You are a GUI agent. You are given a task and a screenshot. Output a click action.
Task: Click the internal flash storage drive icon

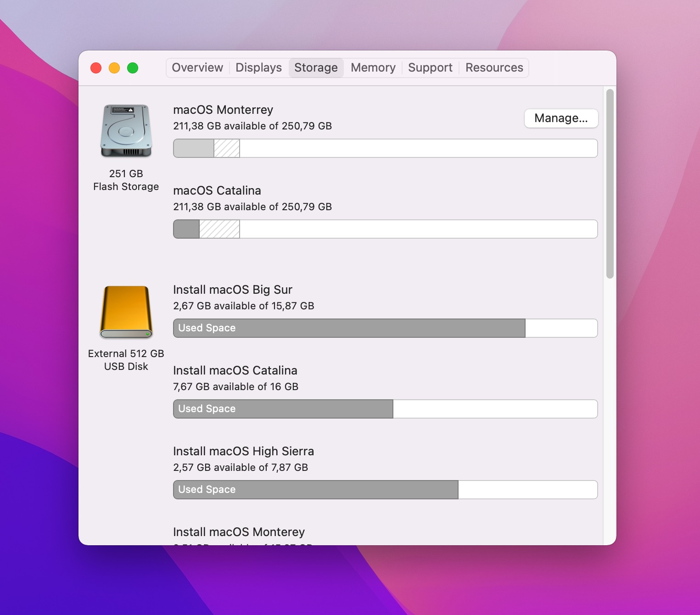click(x=126, y=131)
